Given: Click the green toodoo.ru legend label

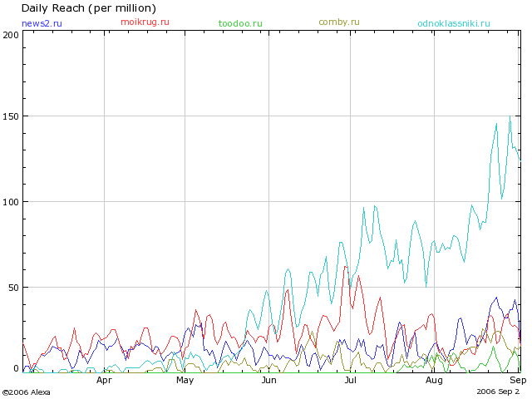Looking at the screenshot, I should (x=240, y=23).
